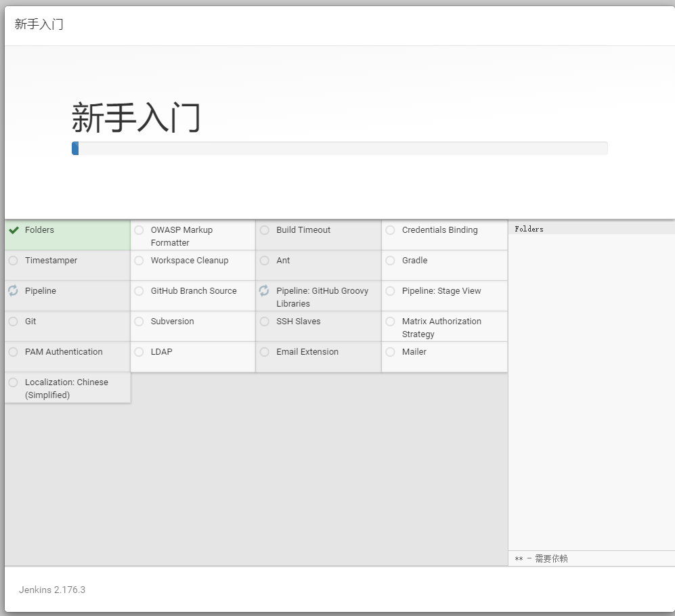
Task: Click the Build Timeout label
Action: [x=303, y=230]
